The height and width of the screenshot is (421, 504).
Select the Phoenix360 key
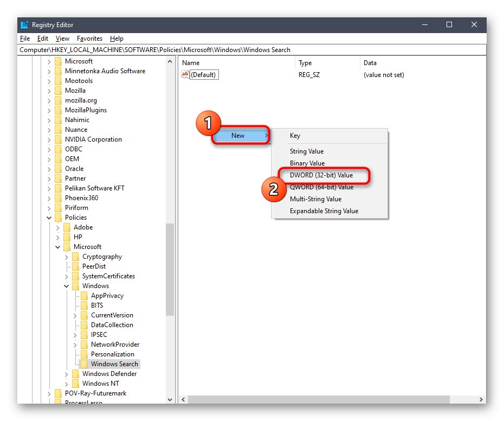point(81,198)
